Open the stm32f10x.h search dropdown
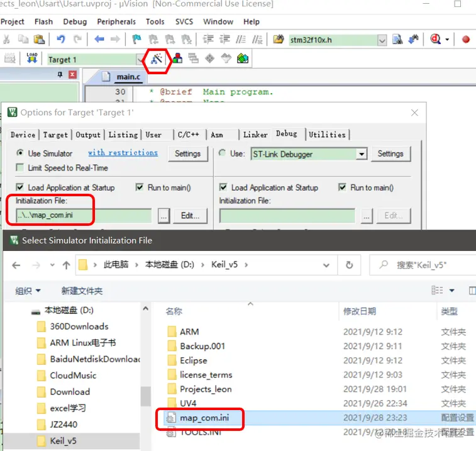The image size is (476, 451). (382, 40)
